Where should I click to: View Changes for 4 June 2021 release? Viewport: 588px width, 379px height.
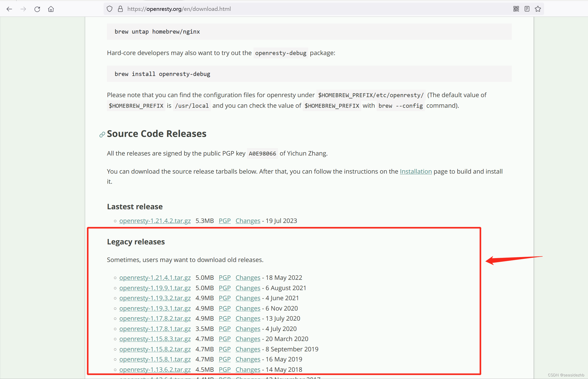click(248, 298)
